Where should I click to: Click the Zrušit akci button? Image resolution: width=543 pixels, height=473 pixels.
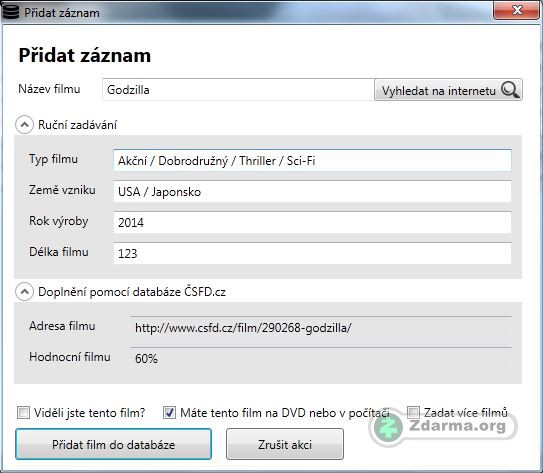pyautogui.click(x=285, y=444)
